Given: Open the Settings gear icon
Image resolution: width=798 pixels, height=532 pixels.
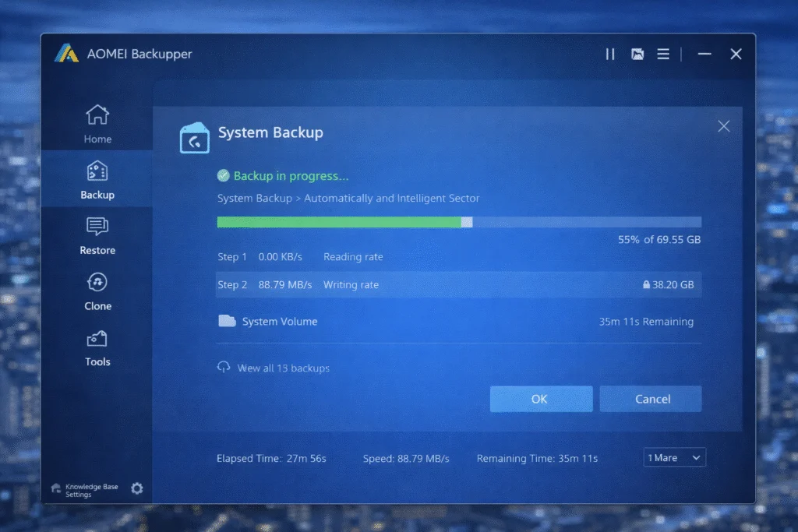Looking at the screenshot, I should coord(137,488).
